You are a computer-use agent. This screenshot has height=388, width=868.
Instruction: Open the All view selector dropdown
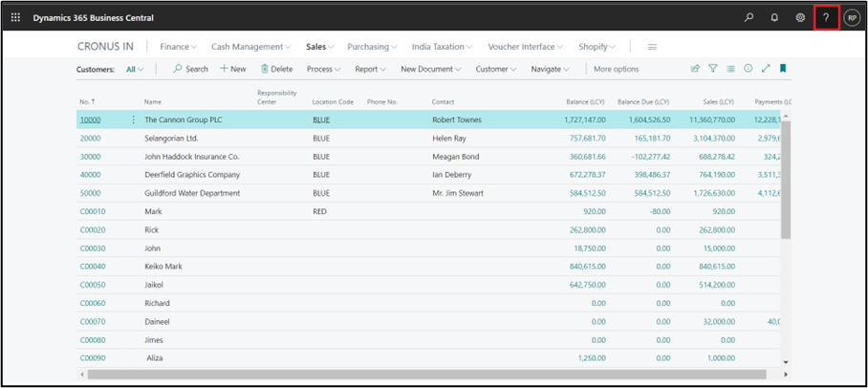tap(135, 69)
